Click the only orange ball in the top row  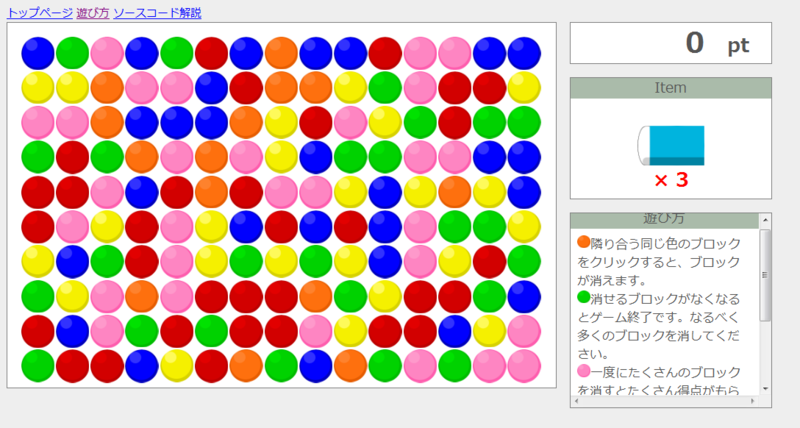pos(281,53)
